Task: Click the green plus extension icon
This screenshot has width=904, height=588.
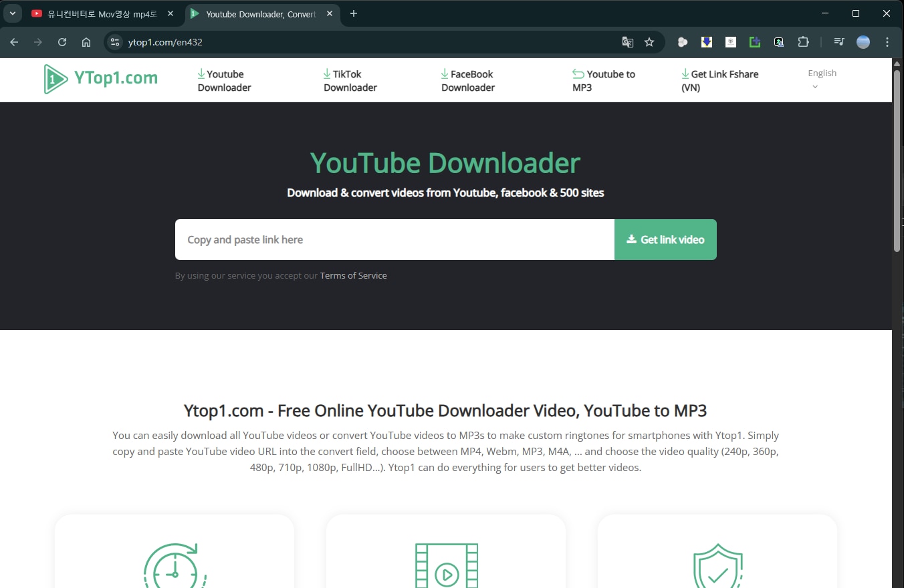Action: (x=755, y=42)
